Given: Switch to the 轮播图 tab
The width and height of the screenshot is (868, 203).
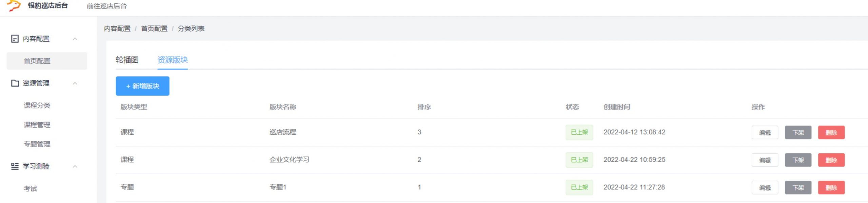Looking at the screenshot, I should 127,60.
